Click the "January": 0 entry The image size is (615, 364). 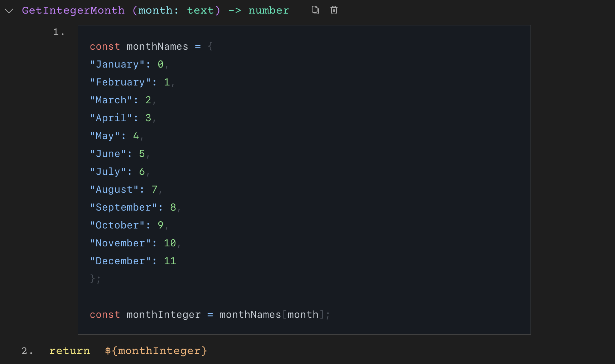coord(127,64)
